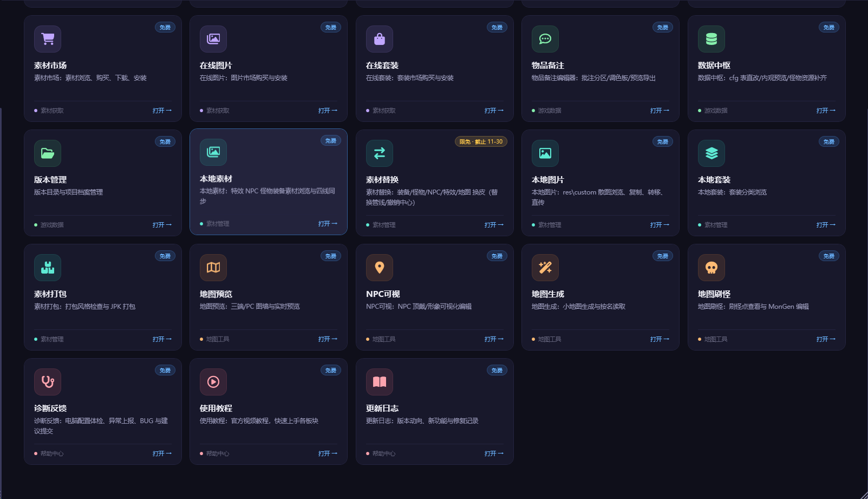Open 更新日志 using its 打开 link
The image size is (868, 499).
tap(494, 453)
